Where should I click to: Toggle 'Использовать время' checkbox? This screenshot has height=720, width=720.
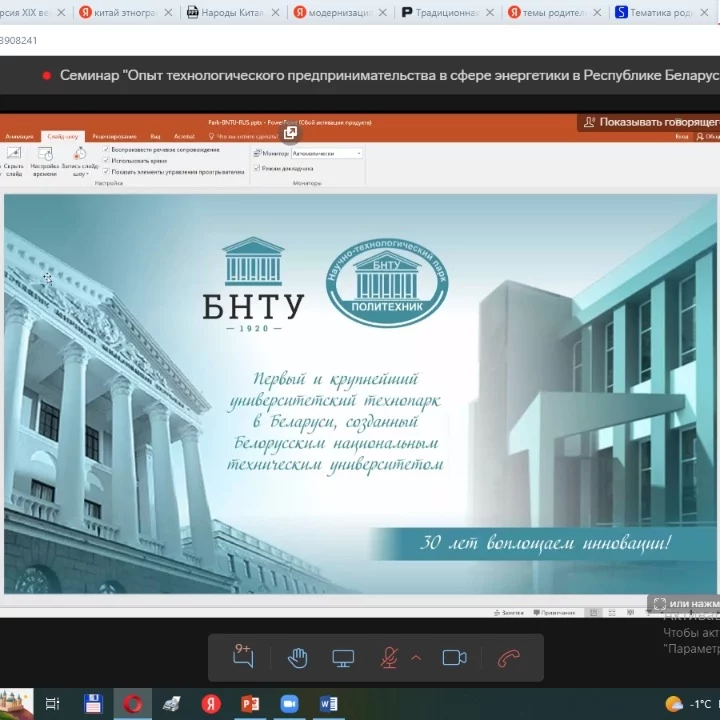(x=107, y=160)
